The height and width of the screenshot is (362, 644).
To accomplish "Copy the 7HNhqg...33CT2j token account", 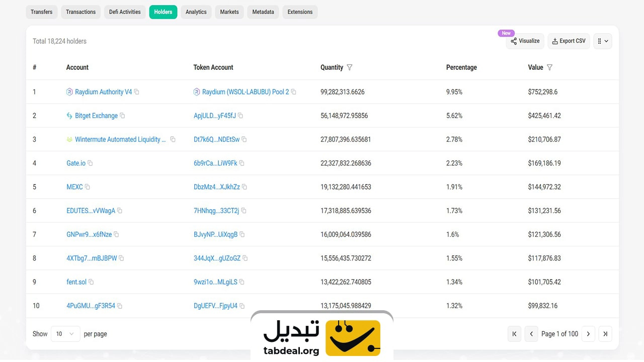I will [244, 211].
